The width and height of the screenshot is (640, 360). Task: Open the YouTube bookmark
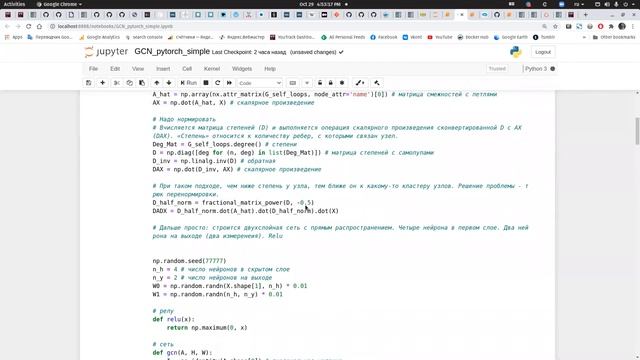click(440, 37)
